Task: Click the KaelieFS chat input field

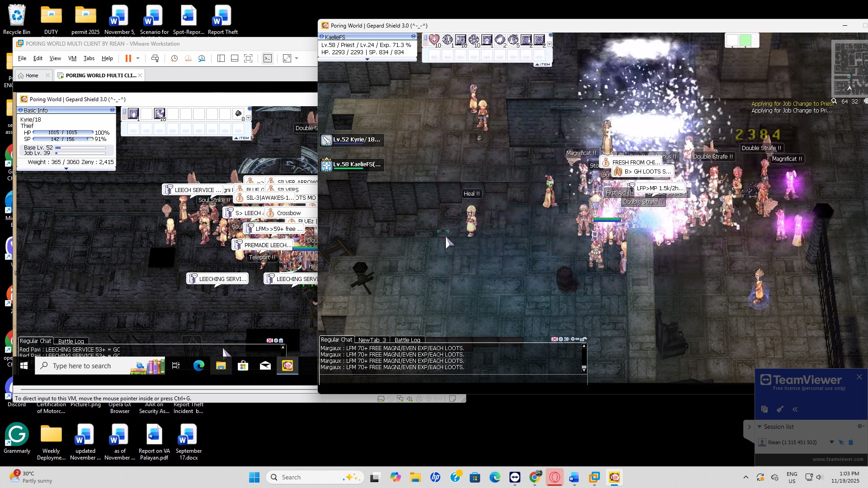Action: [453, 380]
